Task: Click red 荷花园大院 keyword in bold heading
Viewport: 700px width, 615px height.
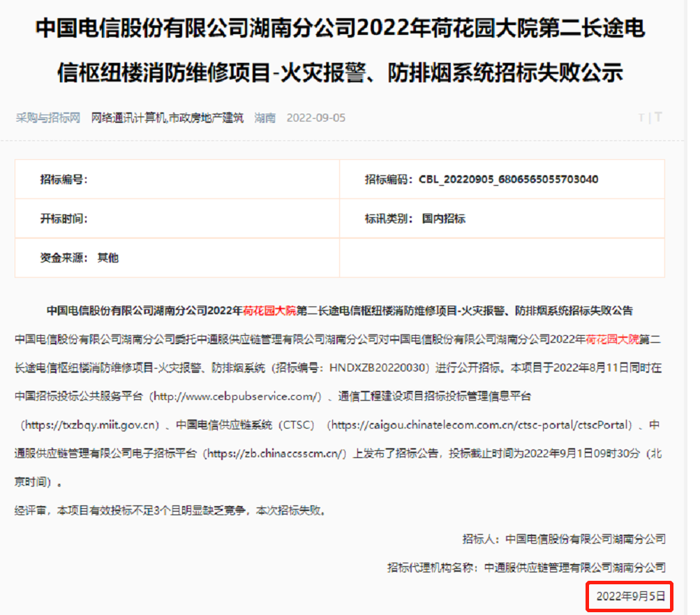Action: tap(269, 311)
